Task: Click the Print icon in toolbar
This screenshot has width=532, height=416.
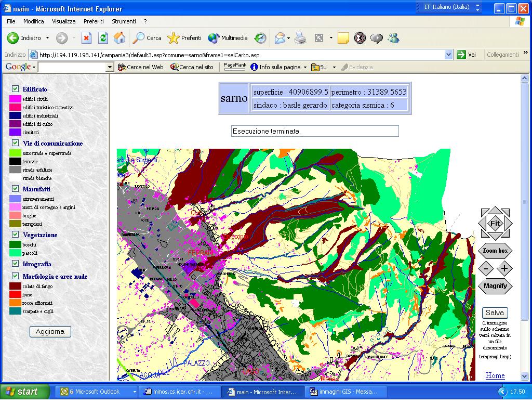Action: [x=300, y=38]
